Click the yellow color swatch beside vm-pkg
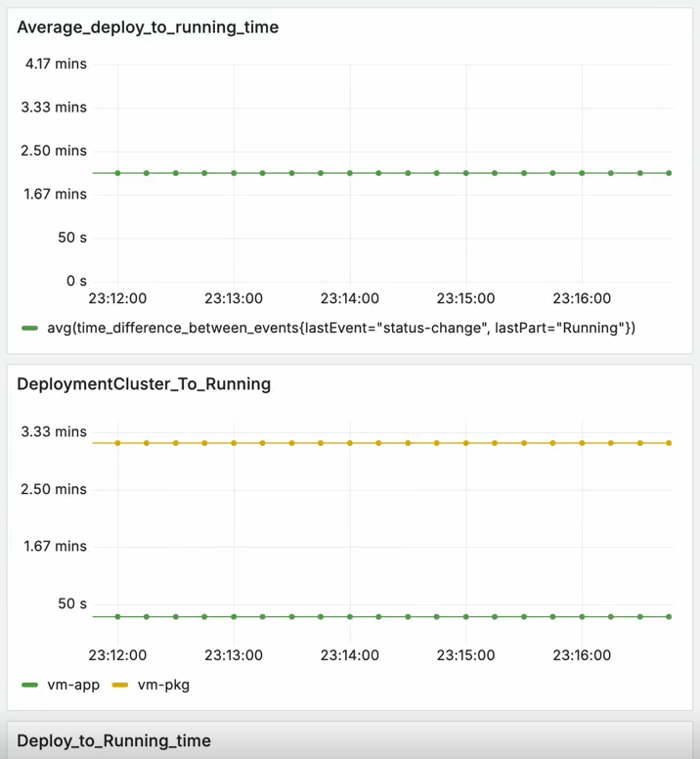This screenshot has width=700, height=759. point(121,685)
